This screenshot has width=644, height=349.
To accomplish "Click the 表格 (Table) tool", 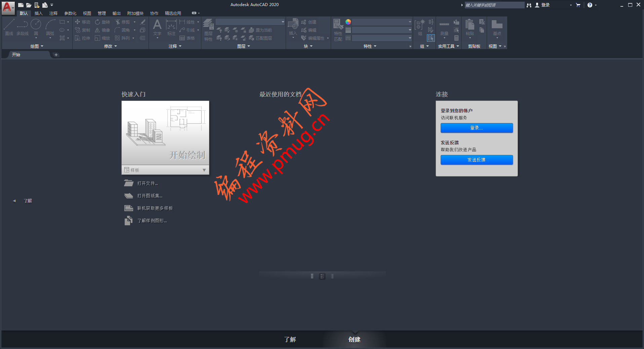I will (187, 38).
